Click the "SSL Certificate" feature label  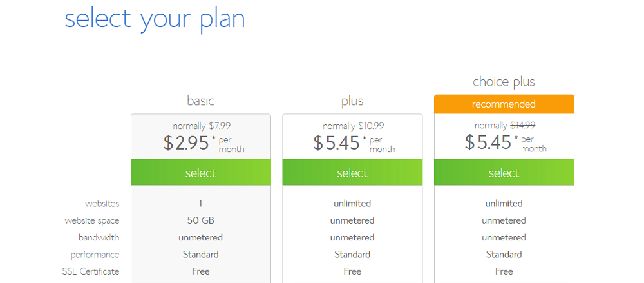pos(91,271)
